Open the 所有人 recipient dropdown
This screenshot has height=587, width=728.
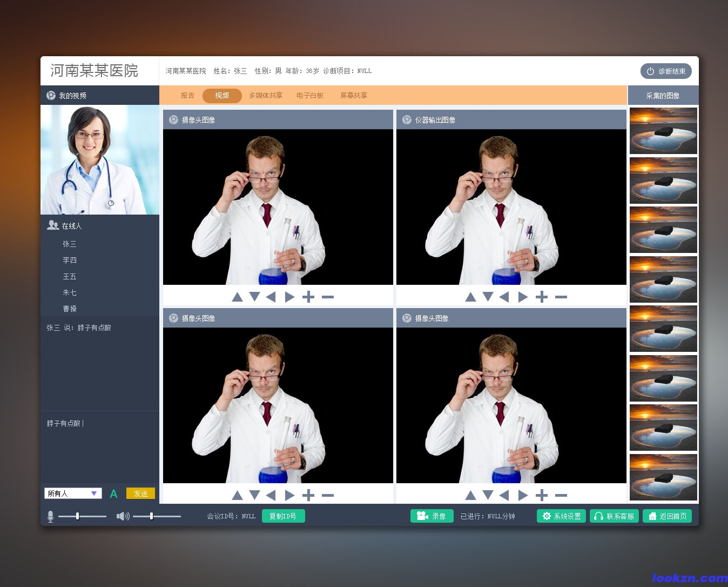click(x=73, y=493)
